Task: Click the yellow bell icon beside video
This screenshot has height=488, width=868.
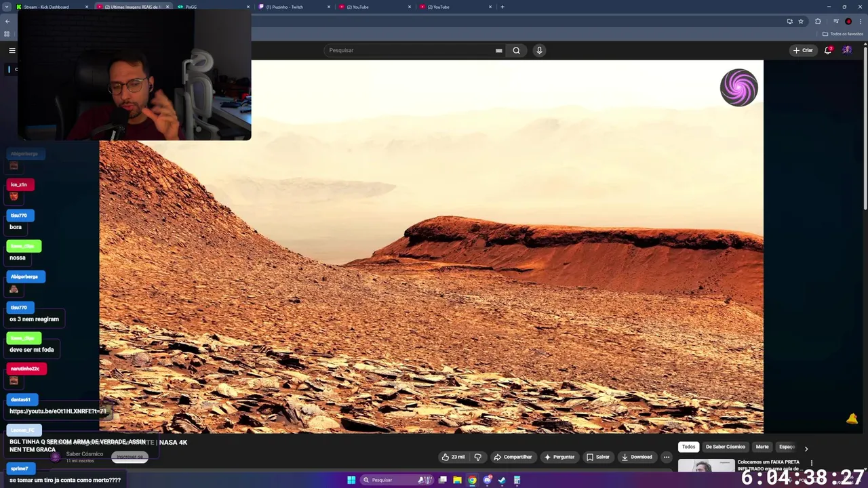Action: coord(852,420)
